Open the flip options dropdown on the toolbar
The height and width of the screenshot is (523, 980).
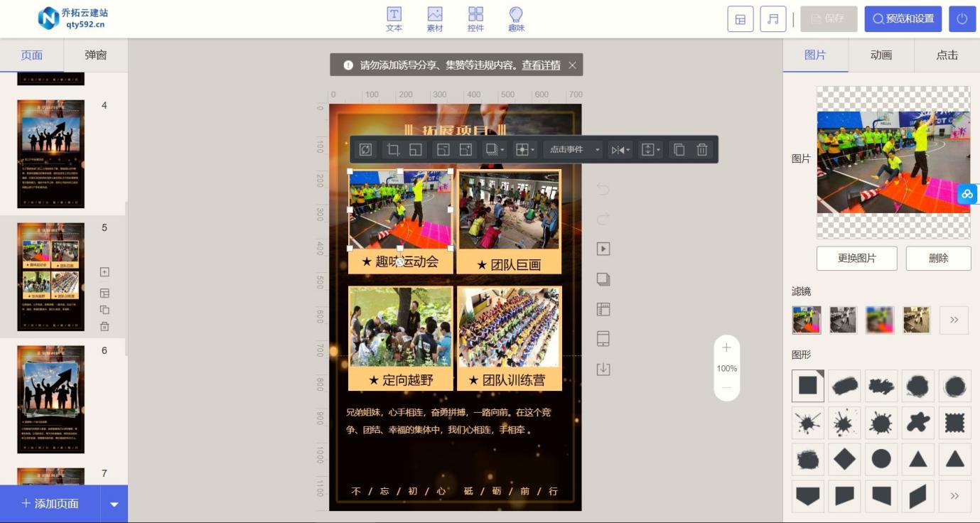pos(620,149)
